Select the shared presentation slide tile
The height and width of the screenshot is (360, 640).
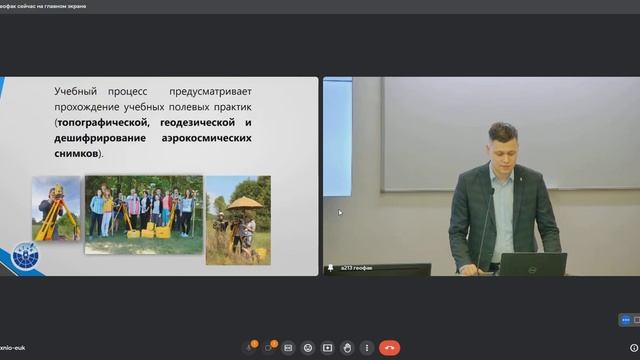159,176
